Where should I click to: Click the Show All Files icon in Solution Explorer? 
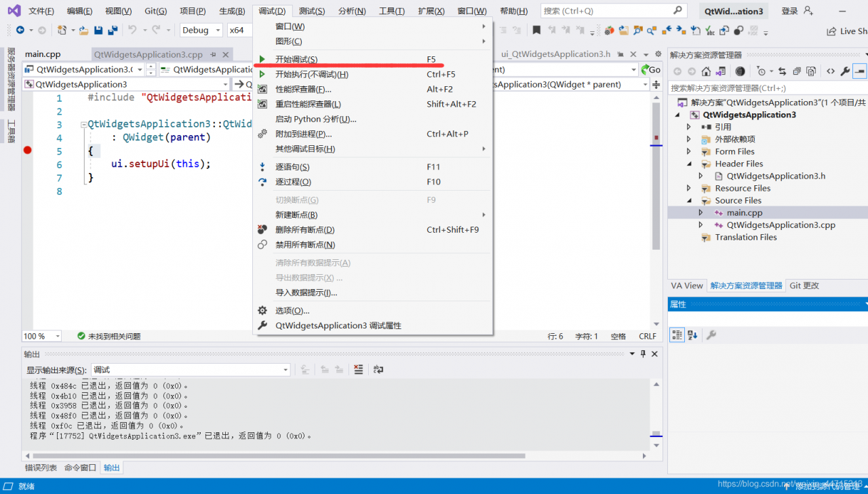tap(811, 71)
